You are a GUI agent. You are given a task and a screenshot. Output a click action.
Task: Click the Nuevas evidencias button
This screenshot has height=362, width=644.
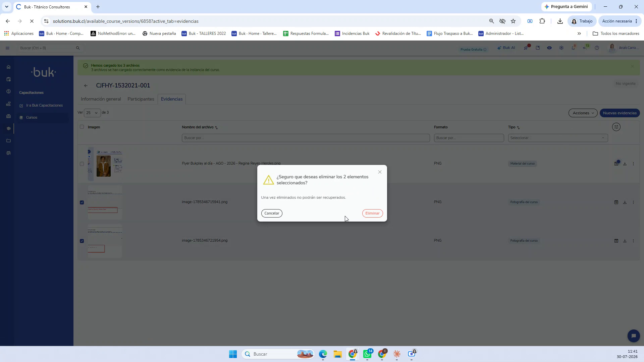[x=620, y=113]
